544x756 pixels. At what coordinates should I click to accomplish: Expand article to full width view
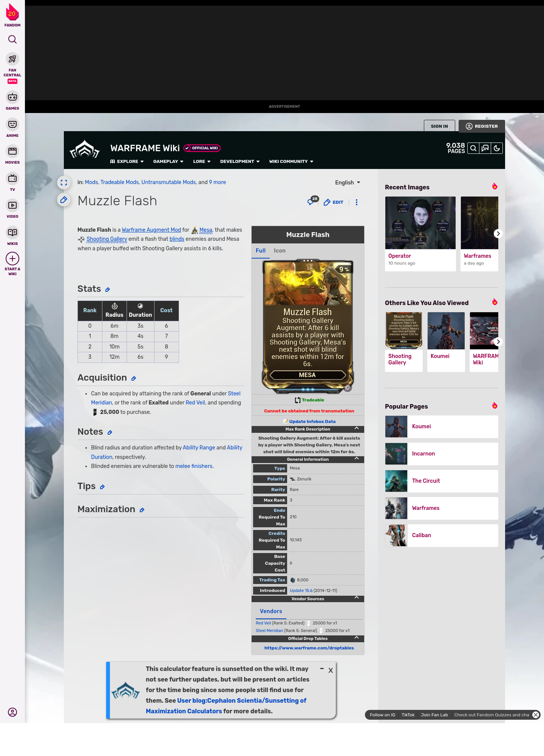click(x=64, y=183)
